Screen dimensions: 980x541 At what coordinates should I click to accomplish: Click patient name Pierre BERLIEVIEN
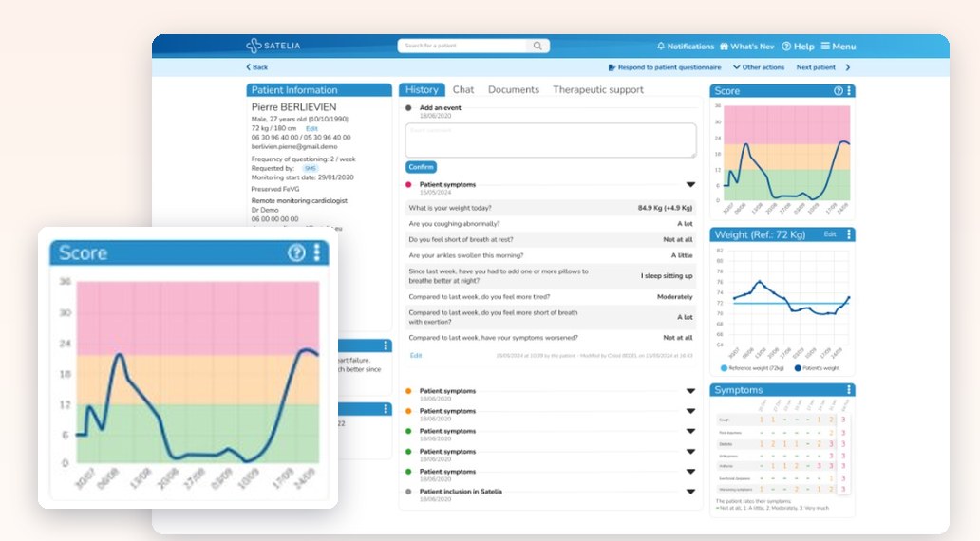[293, 107]
